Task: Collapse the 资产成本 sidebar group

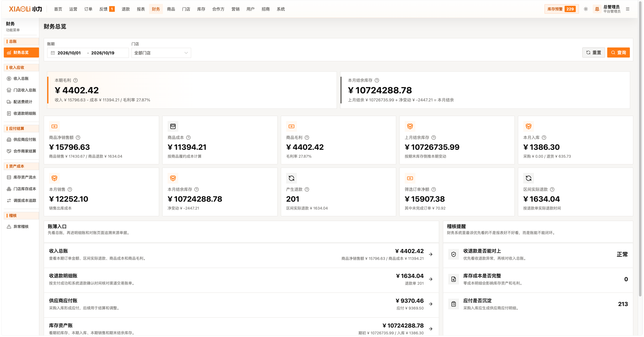Action: [x=22, y=166]
